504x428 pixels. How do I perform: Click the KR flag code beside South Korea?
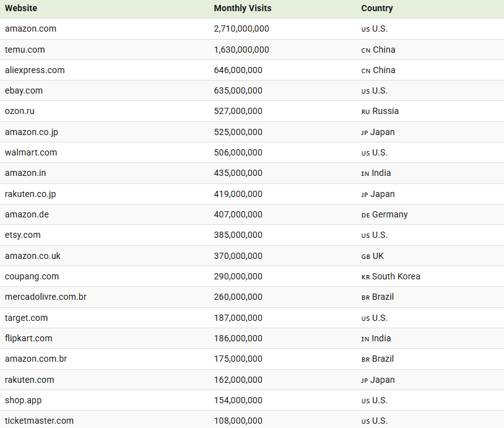point(365,277)
